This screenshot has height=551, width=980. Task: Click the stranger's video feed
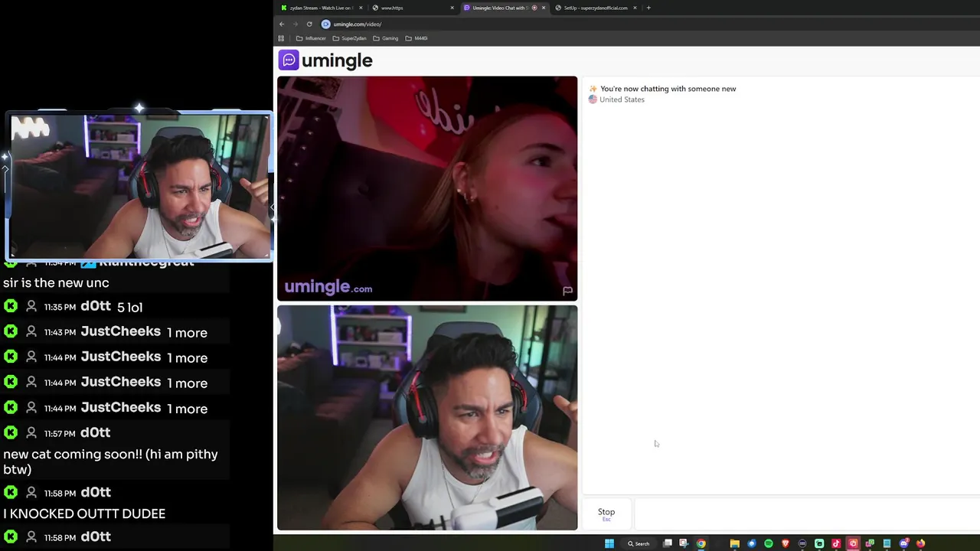click(427, 188)
